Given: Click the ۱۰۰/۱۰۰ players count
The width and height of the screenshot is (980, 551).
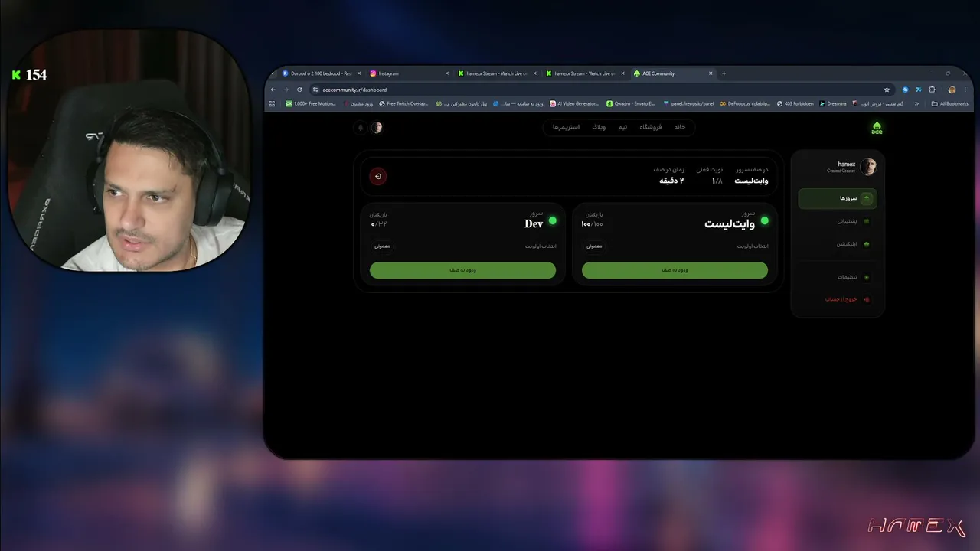Looking at the screenshot, I should [x=592, y=223].
